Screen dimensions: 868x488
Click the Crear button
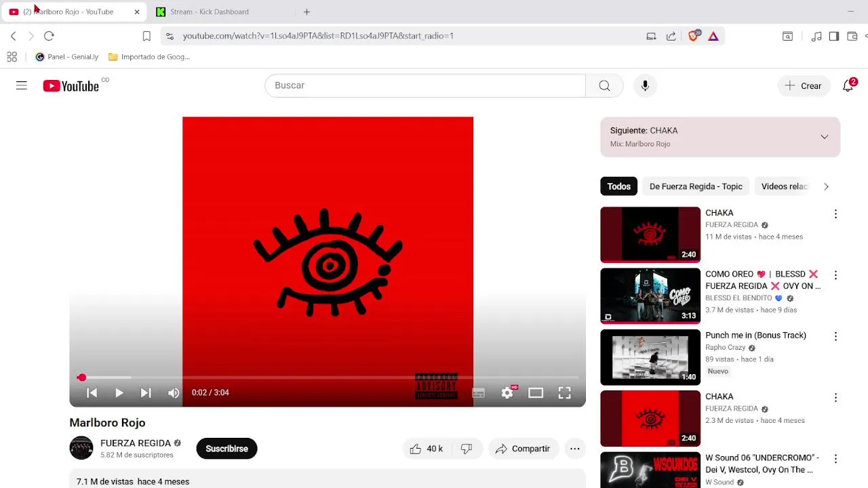(803, 86)
